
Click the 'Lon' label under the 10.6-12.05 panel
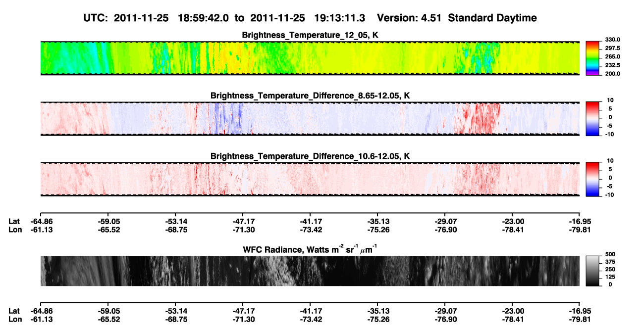15,230
